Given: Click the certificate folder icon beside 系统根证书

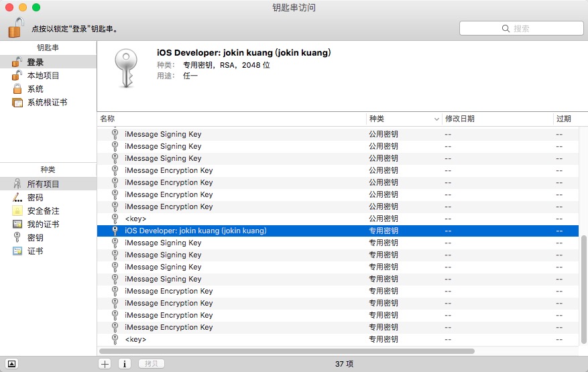Looking at the screenshot, I should click(17, 103).
